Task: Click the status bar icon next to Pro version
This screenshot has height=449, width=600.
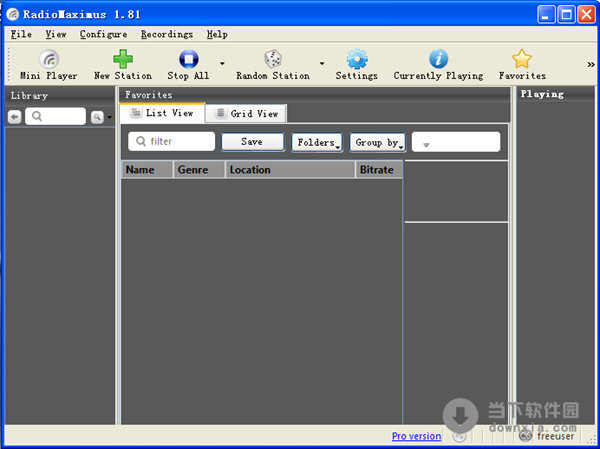Action: pos(459,436)
